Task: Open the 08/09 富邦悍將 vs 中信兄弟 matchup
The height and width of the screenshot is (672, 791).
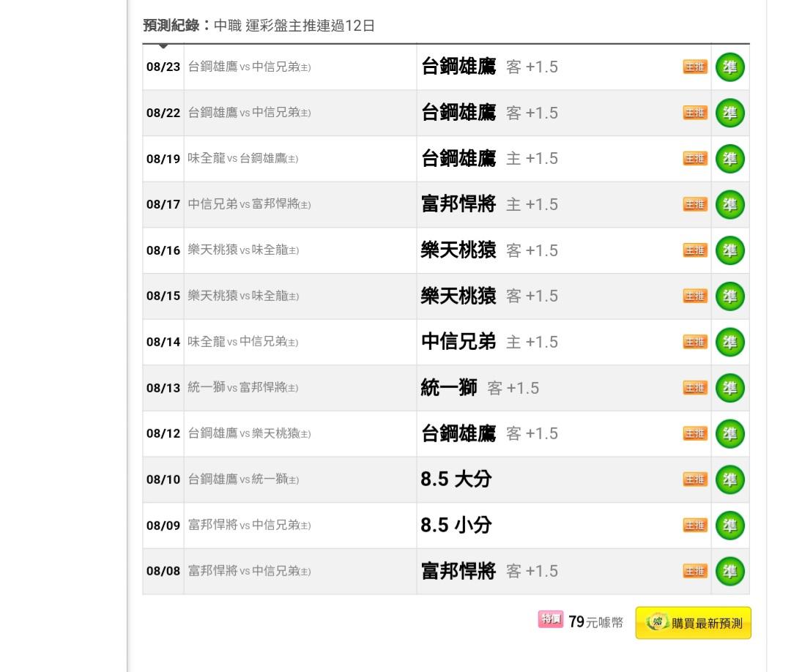Action: click(x=249, y=526)
